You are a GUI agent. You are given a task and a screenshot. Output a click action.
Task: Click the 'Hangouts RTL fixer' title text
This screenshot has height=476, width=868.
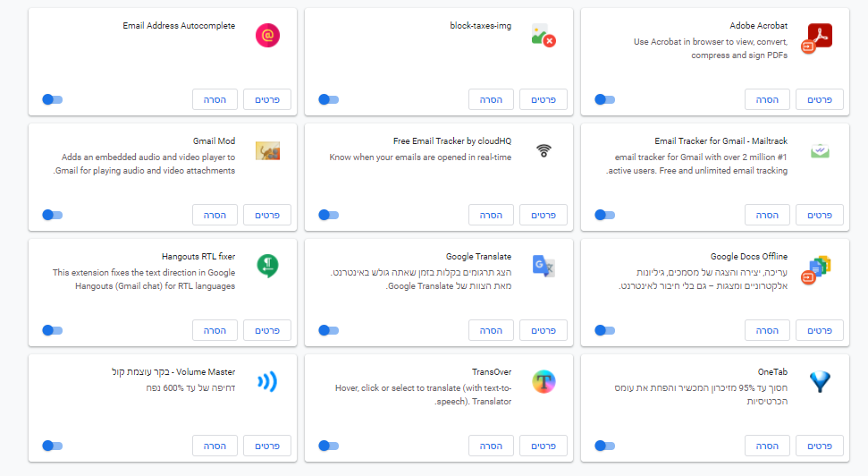(x=198, y=257)
